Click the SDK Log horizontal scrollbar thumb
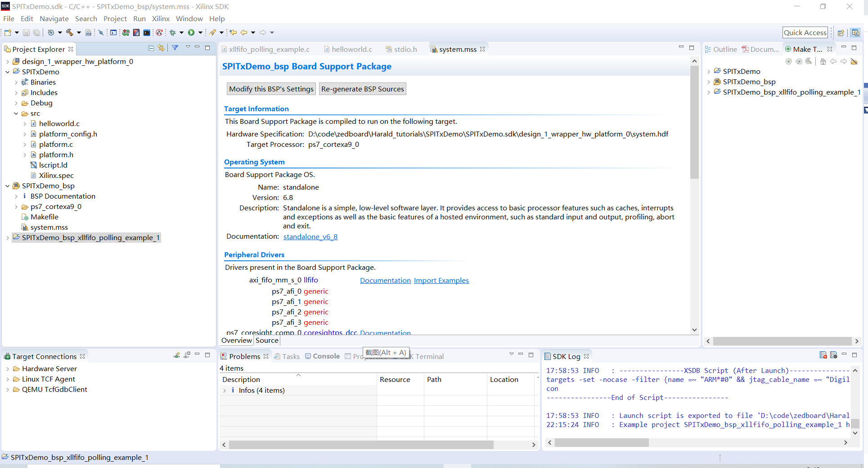The image size is (868, 468). pos(602,443)
